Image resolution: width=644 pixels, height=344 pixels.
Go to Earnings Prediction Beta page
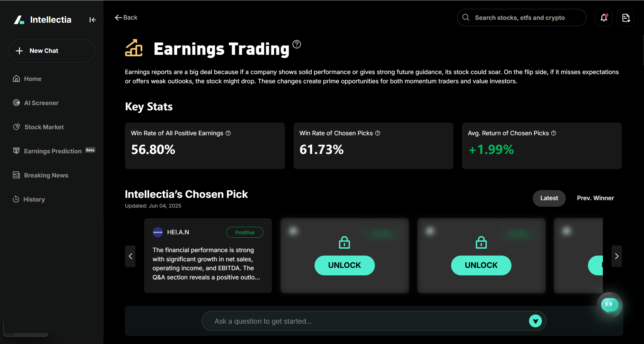(x=53, y=151)
